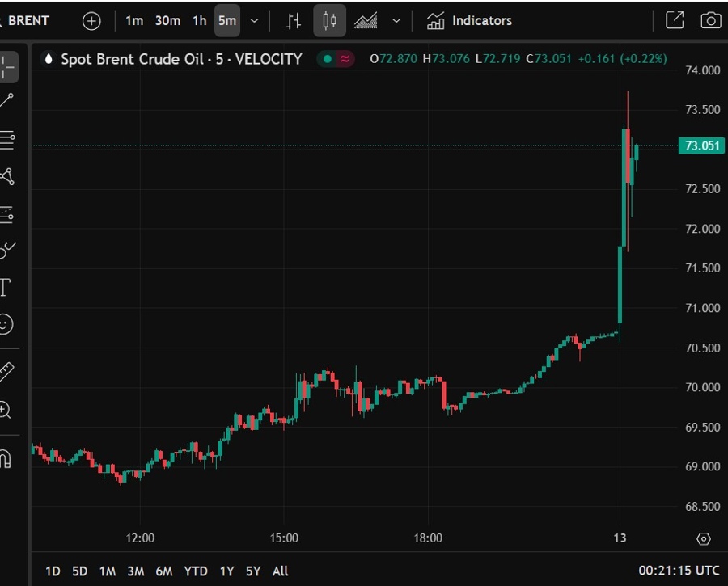This screenshot has height=586, width=728.
Task: Select the brush drawing tool
Action: [7, 251]
